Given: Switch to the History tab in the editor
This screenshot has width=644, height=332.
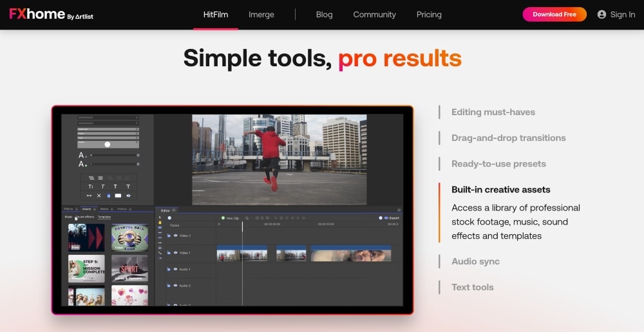Looking at the screenshot, I should [x=122, y=209].
